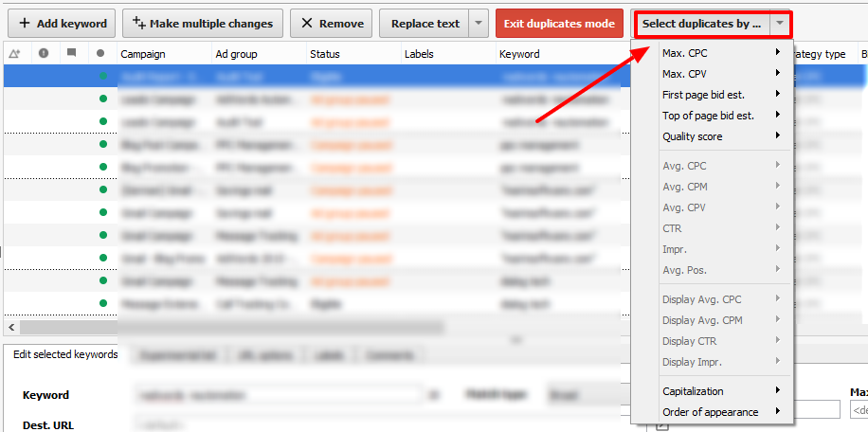Image resolution: width=868 pixels, height=432 pixels.
Task: Click the horizontal scrollbar thumb of table
Action: coord(230,327)
